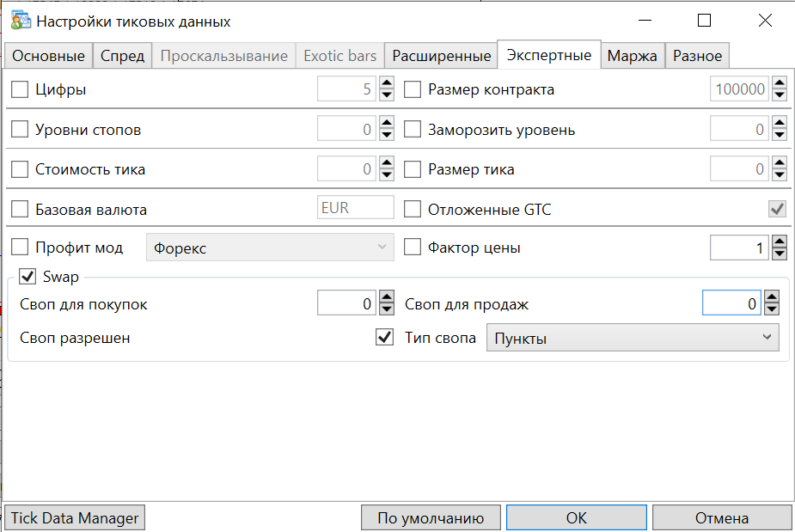Enable the Стоимость тика checkbox

[20, 168]
